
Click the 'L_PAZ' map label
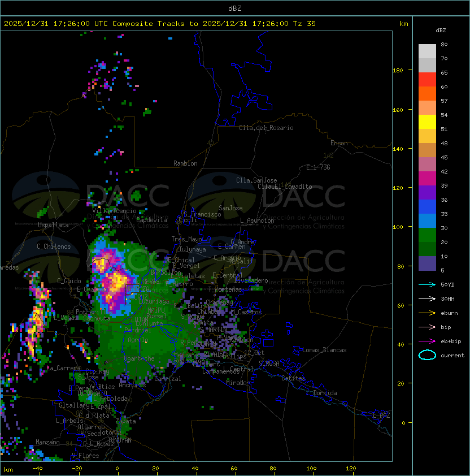[x=381, y=416]
